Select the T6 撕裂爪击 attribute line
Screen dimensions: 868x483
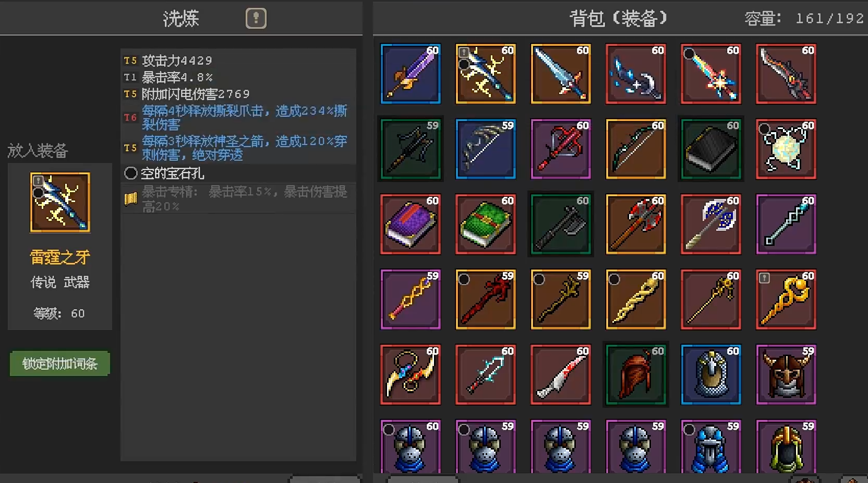tap(238, 117)
